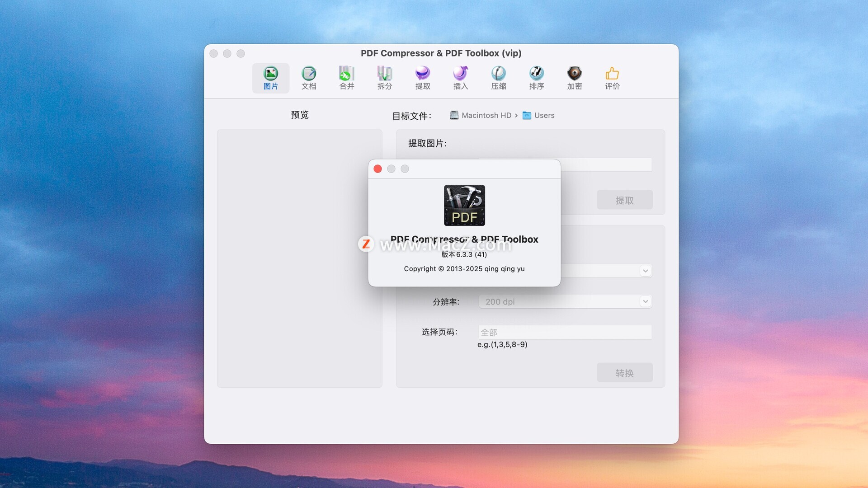Image resolution: width=868 pixels, height=488 pixels.
Task: Click the 目标文件 label
Action: click(412, 116)
